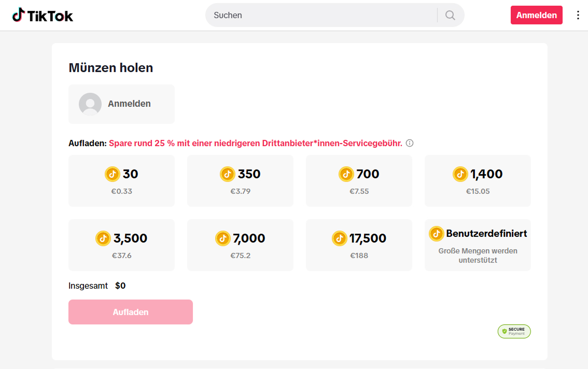Viewport: 588px width, 369px height.
Task: Click the TikTok logo
Action: coord(43,15)
